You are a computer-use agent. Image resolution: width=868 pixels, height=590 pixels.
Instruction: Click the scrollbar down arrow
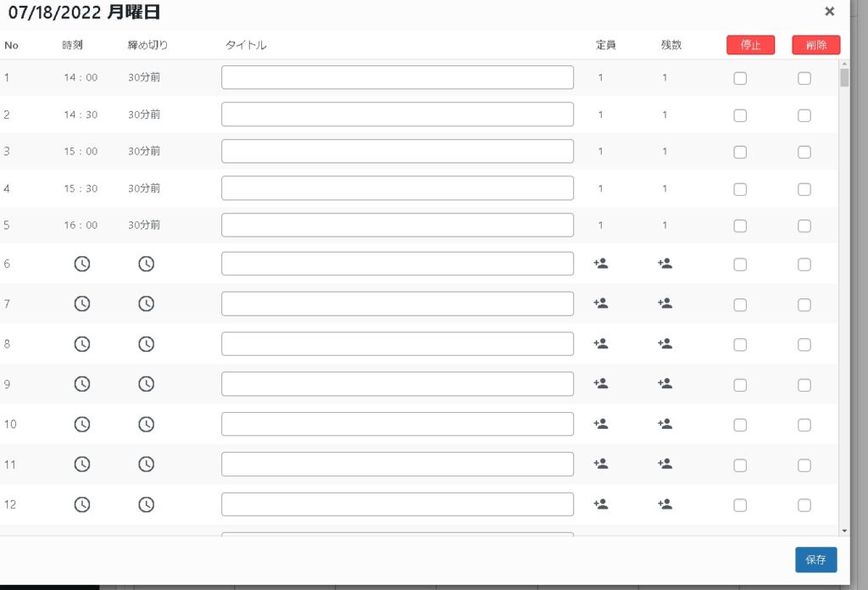(x=844, y=530)
